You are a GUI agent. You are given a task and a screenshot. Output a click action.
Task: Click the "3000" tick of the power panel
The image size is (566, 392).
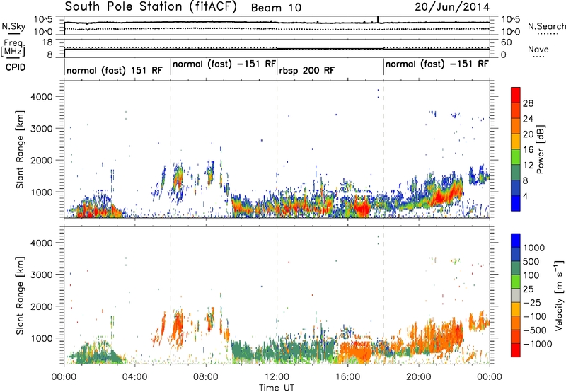click(41, 129)
